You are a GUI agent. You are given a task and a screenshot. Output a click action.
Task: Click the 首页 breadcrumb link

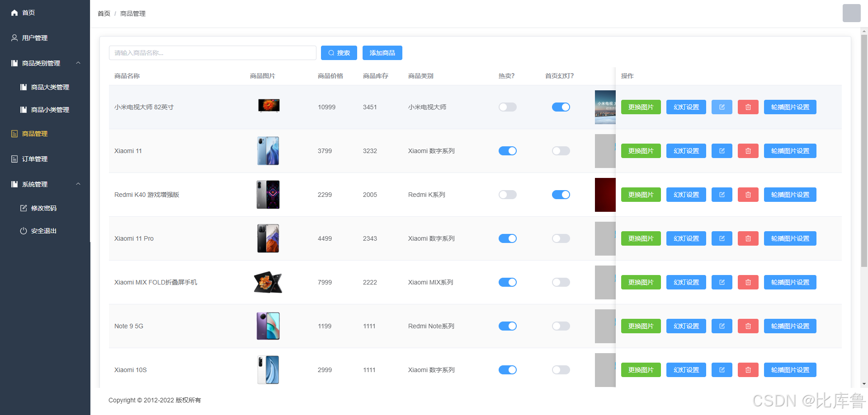[x=104, y=14]
